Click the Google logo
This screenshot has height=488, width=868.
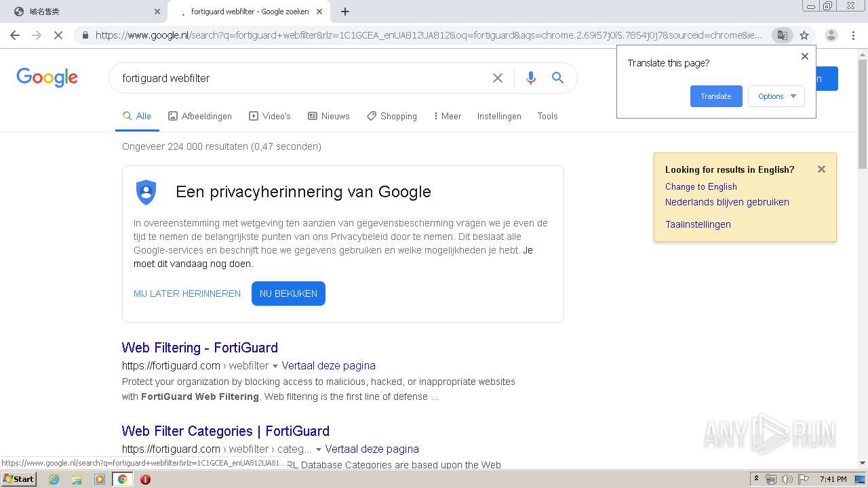coord(47,78)
